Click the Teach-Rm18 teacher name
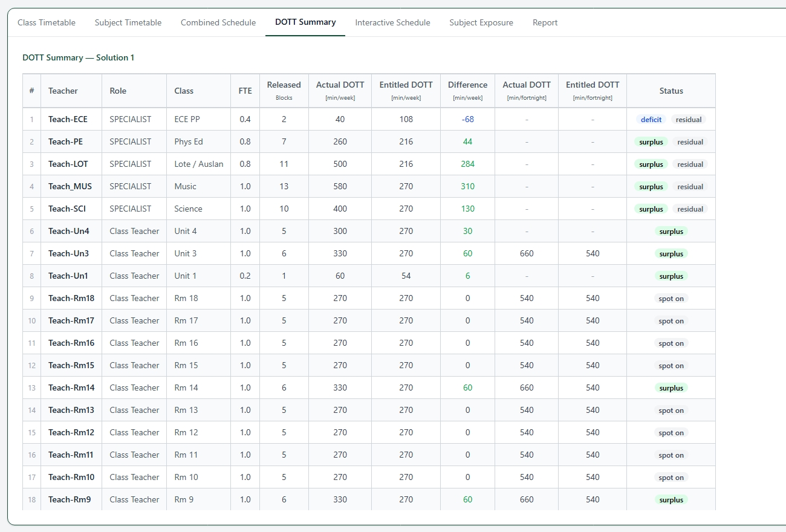 point(71,298)
